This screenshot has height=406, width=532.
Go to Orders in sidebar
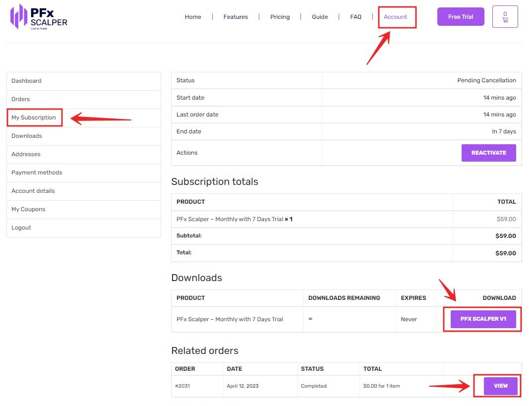click(21, 99)
